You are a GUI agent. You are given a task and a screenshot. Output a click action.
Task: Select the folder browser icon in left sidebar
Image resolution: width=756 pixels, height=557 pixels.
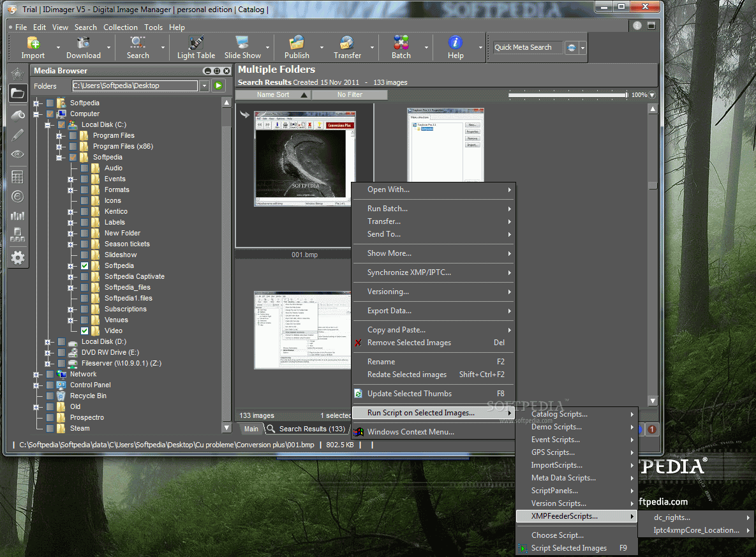pyautogui.click(x=18, y=93)
